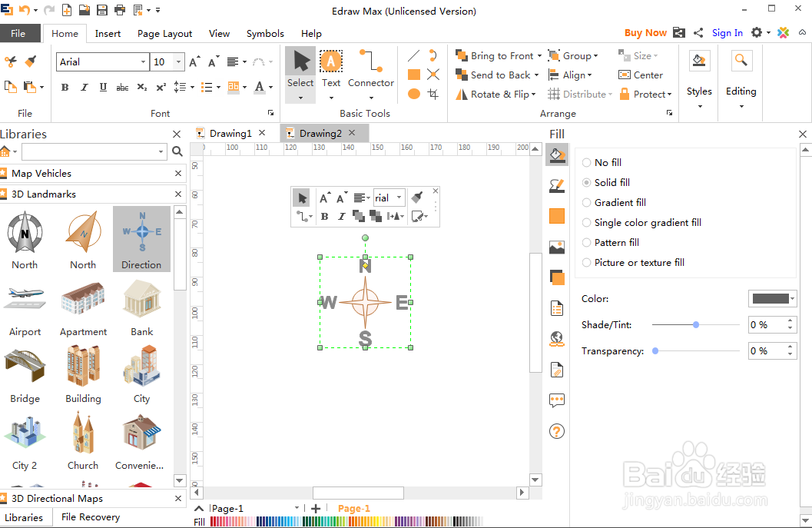Open the Symbols ribbon tab
812x528 pixels.
265,33
